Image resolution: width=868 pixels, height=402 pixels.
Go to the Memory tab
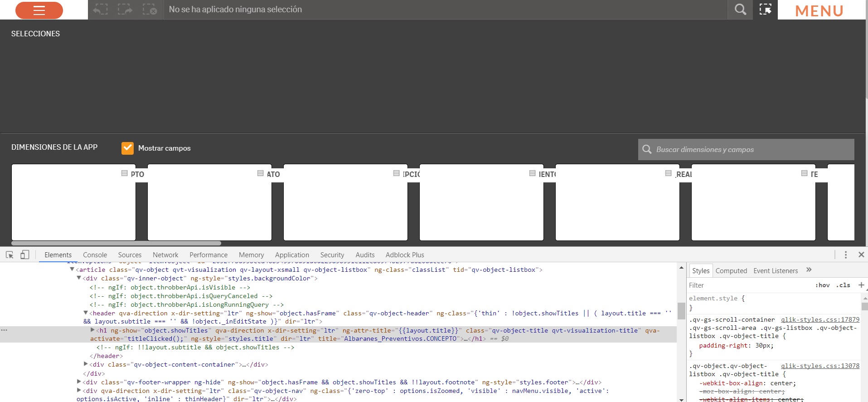251,255
